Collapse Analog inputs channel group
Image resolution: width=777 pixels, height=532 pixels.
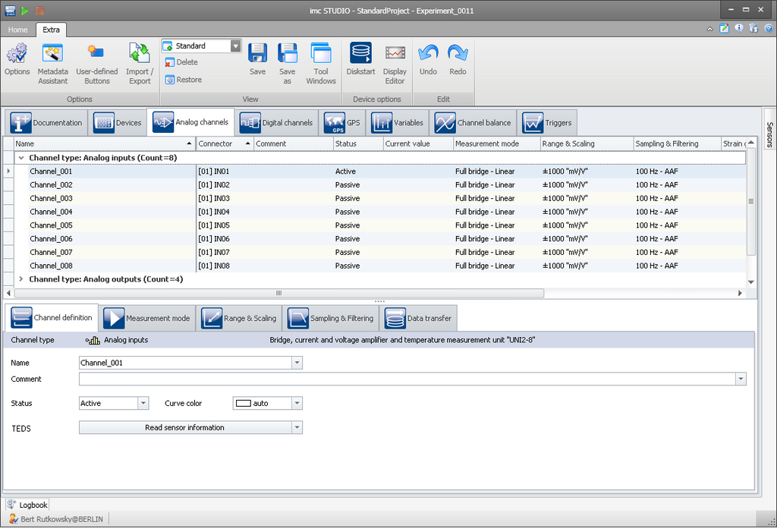pos(20,158)
